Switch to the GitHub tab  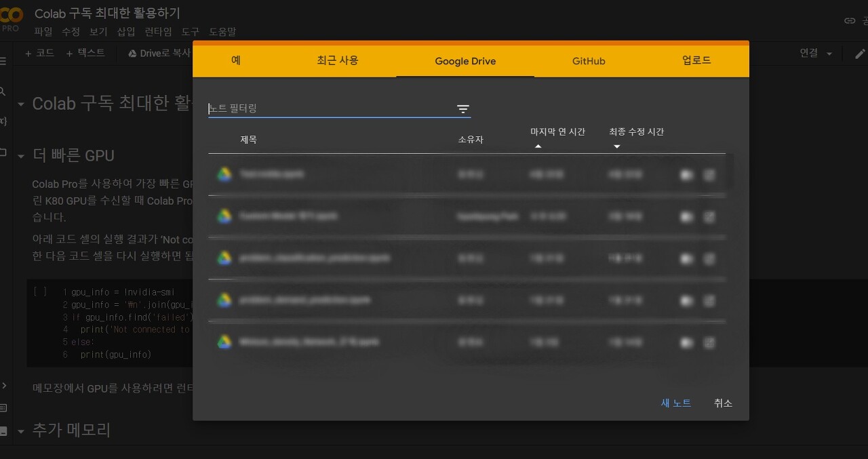(x=589, y=61)
